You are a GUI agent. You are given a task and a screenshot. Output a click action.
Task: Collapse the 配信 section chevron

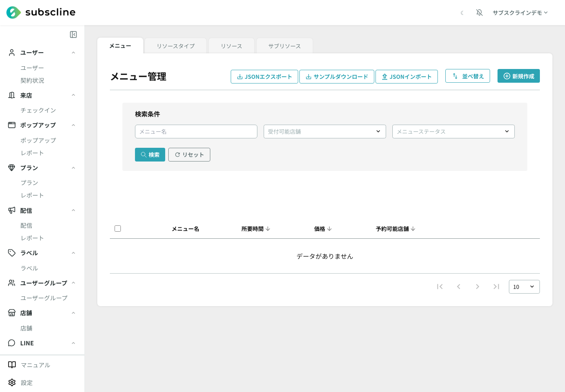(x=73, y=211)
